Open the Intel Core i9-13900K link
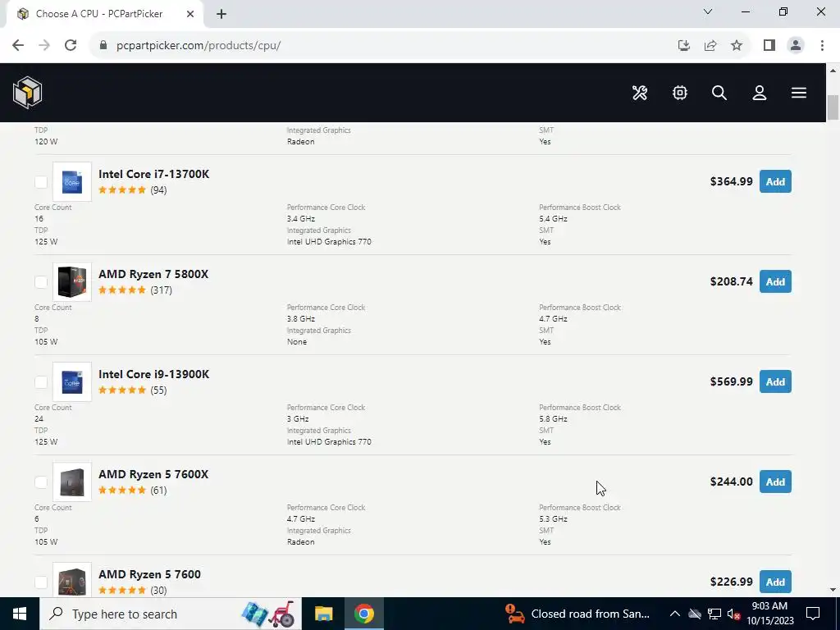Image resolution: width=840 pixels, height=630 pixels. pyautogui.click(x=153, y=374)
